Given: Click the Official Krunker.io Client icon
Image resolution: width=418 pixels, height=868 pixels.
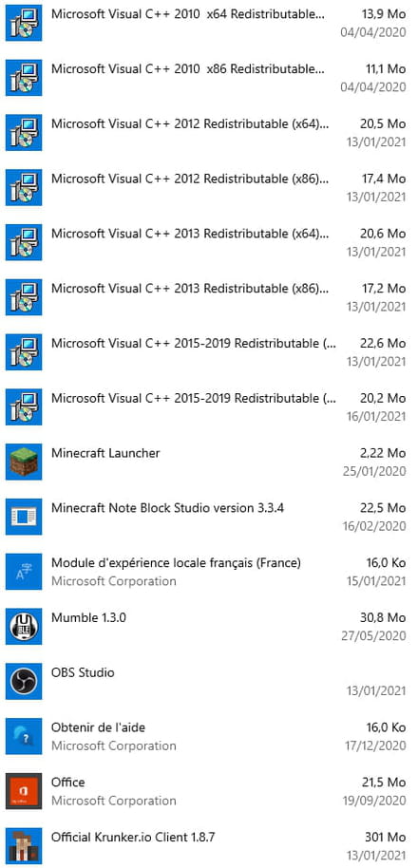Looking at the screenshot, I should (x=24, y=845).
